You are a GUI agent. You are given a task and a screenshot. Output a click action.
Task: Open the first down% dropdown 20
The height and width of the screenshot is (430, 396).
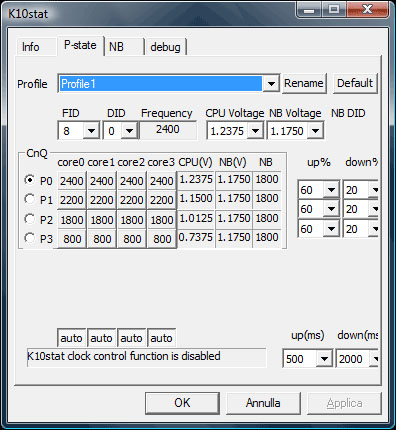375,190
